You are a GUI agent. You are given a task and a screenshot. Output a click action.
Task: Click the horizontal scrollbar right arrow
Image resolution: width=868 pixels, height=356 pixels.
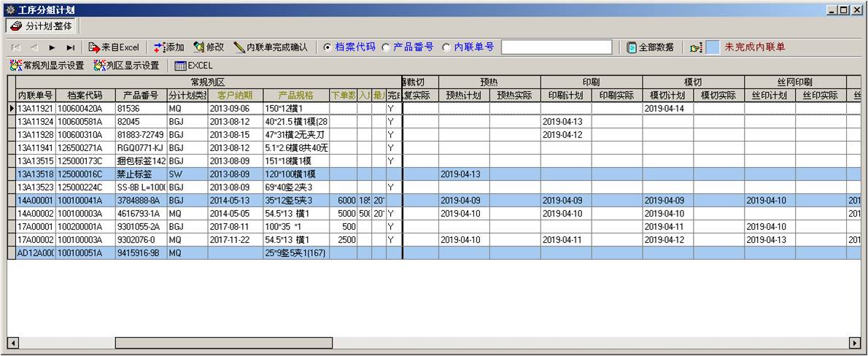pyautogui.click(x=855, y=343)
